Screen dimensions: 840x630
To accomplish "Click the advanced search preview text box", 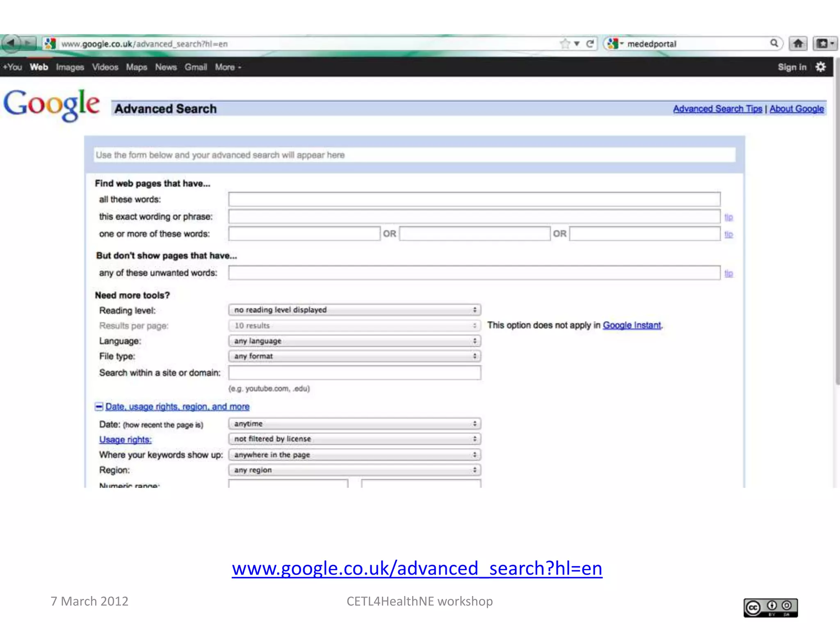I will [414, 155].
